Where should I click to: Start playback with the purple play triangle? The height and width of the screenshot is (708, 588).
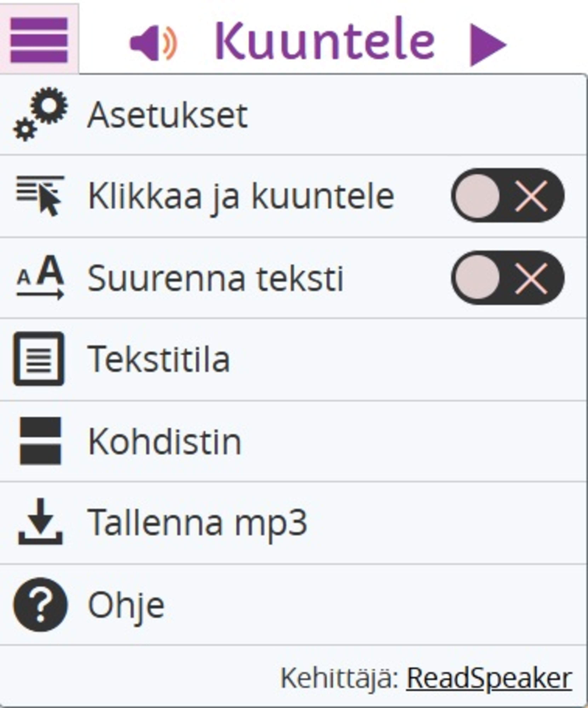pos(488,45)
